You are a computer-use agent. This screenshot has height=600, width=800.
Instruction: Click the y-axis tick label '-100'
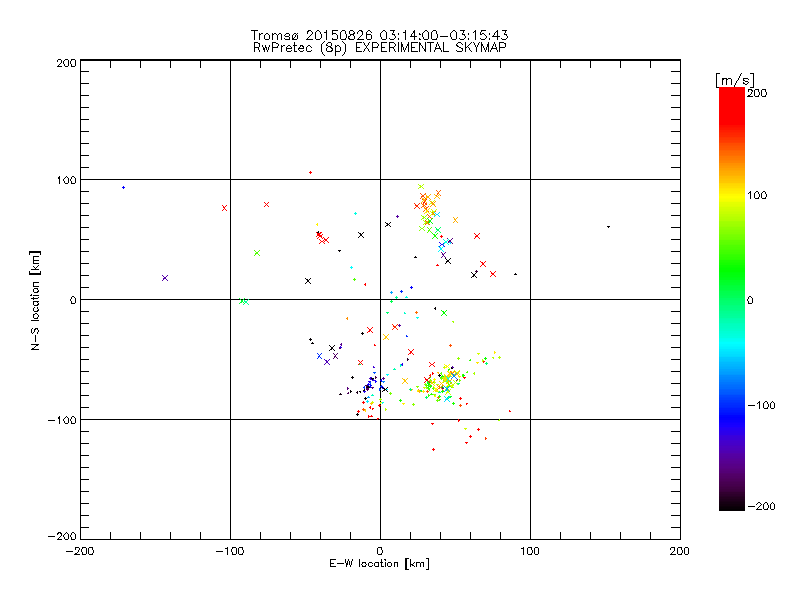(62, 420)
